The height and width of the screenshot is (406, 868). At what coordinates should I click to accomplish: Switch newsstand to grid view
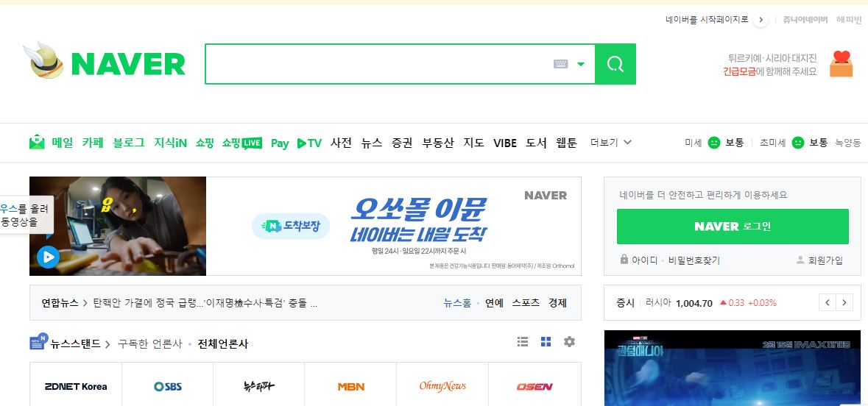pyautogui.click(x=546, y=342)
